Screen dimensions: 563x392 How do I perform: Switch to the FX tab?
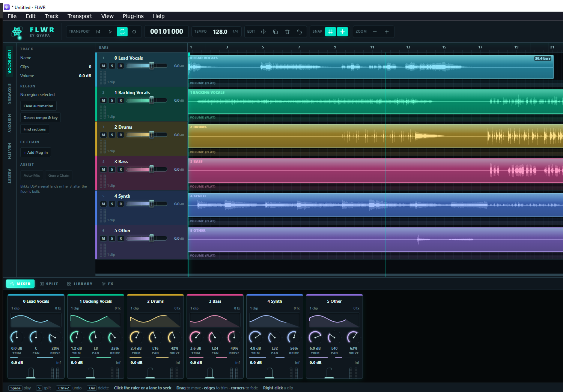coord(107,284)
